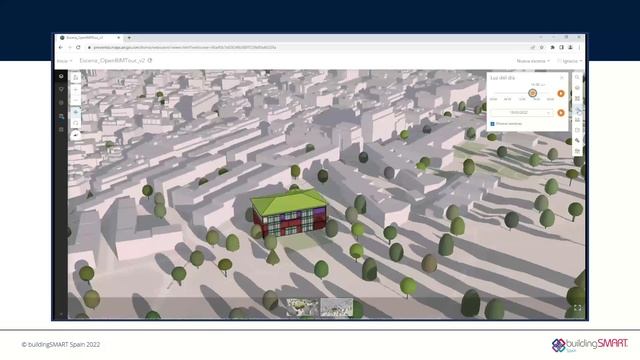Image resolution: width=640 pixels, height=360 pixels.
Task: Click the time-of-day slider handle
Action: point(532,93)
